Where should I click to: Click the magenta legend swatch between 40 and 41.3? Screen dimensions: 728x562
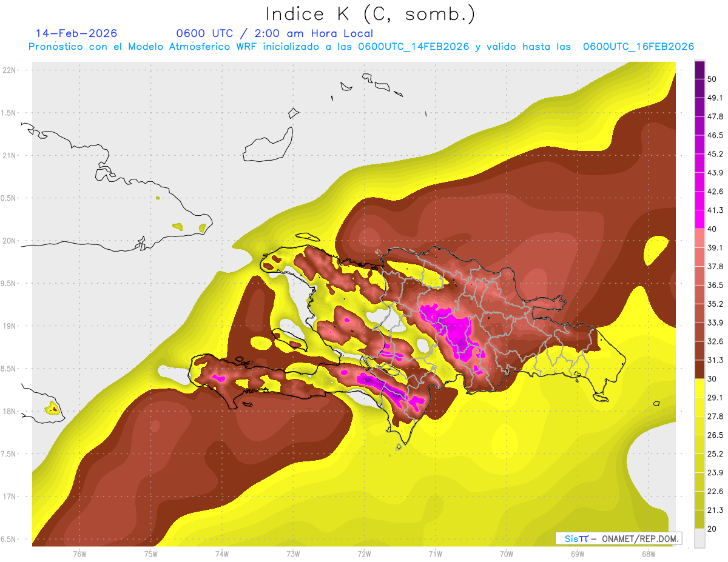(x=699, y=219)
